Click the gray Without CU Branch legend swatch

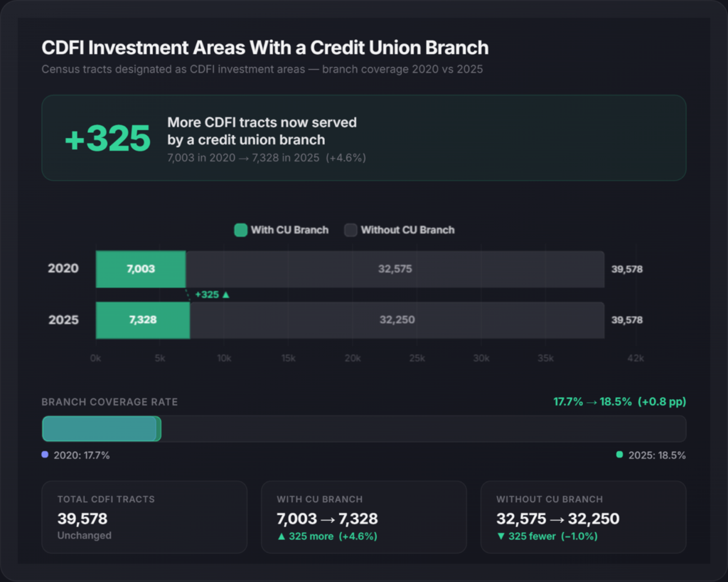tap(350, 230)
